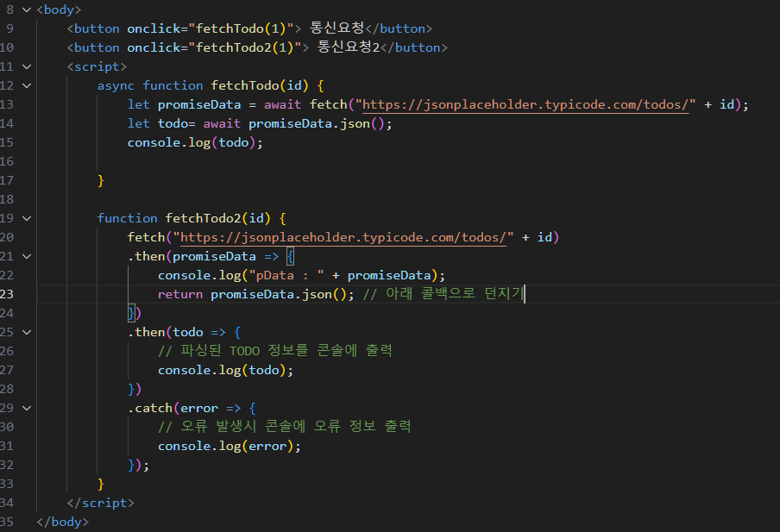Screen dimensions: 780x532
Task: Click the closing '</body>' tag
Action: coord(63,522)
